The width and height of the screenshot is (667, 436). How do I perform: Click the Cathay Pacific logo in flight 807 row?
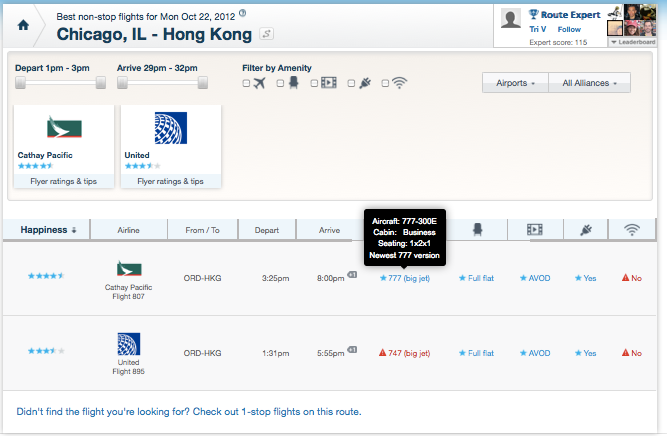click(129, 268)
